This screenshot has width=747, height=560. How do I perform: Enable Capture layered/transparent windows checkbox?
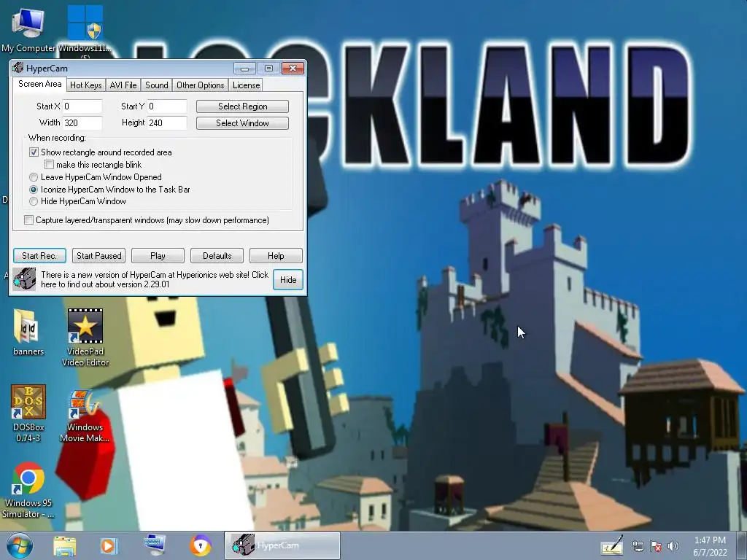[28, 220]
